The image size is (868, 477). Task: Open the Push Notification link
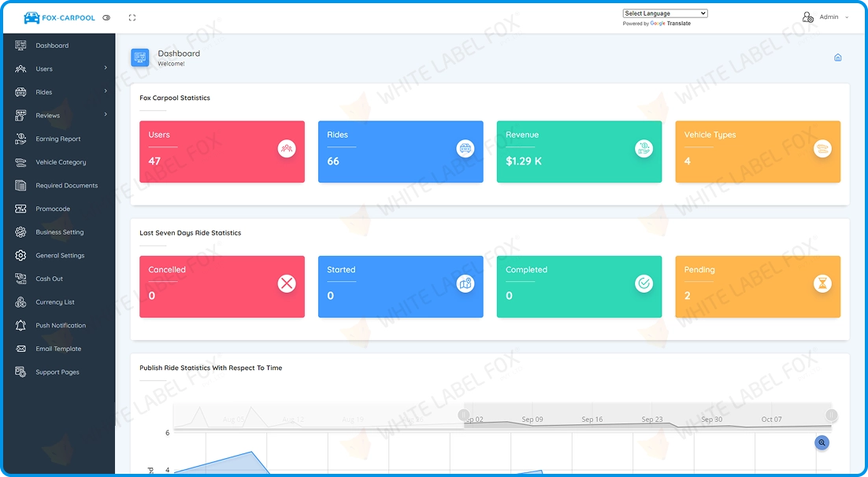pos(61,325)
